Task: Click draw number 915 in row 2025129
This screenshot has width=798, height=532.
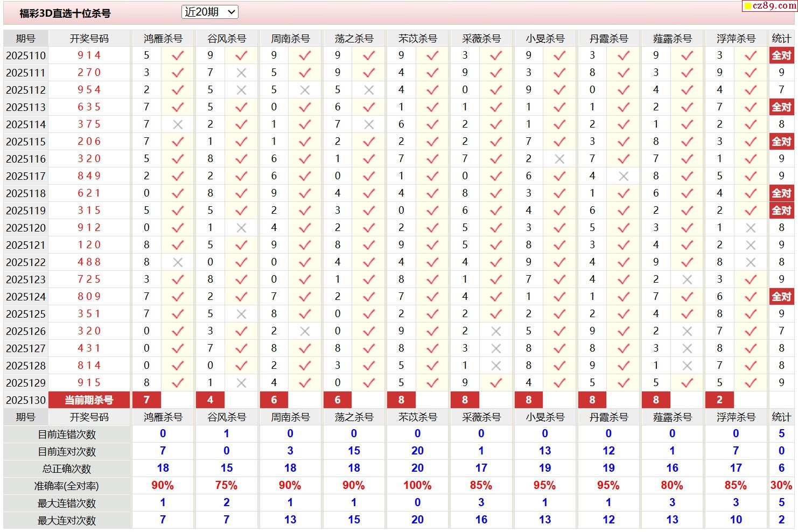Action: (x=89, y=383)
